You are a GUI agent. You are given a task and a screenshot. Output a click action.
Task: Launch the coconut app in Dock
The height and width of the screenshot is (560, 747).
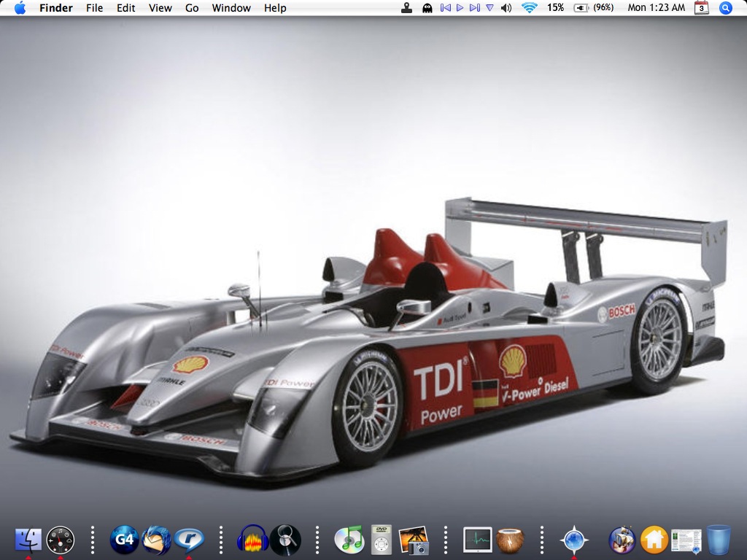[x=510, y=541]
